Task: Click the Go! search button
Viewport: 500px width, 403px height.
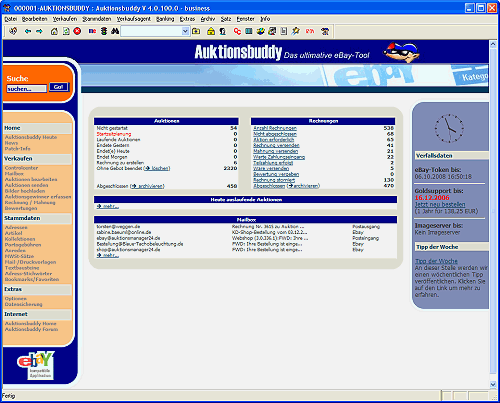Action: coord(59,87)
